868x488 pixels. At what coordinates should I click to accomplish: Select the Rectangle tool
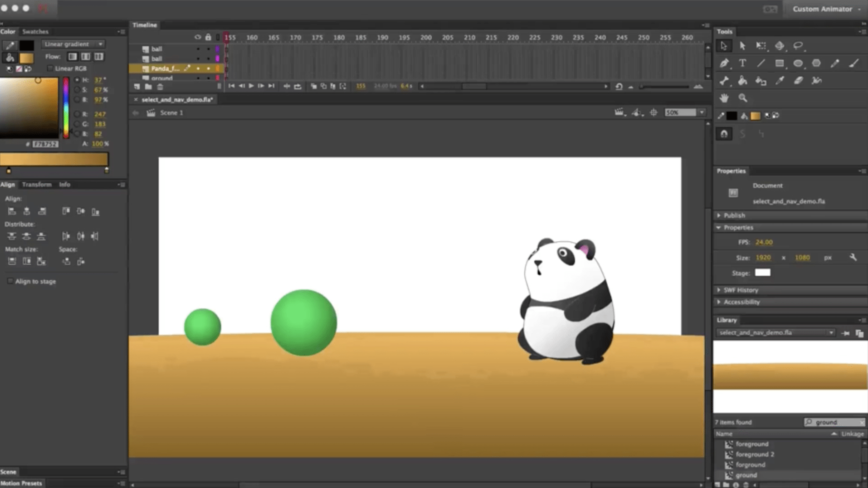[x=780, y=63]
